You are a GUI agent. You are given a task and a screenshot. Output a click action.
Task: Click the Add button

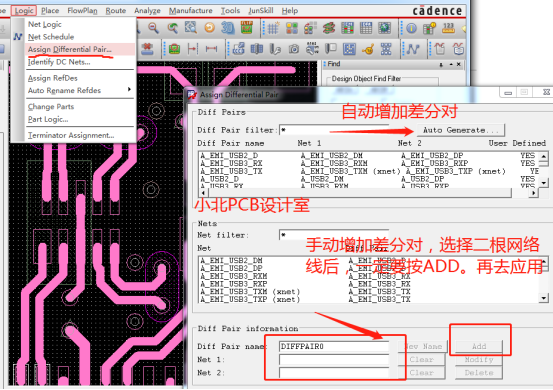coord(479,346)
